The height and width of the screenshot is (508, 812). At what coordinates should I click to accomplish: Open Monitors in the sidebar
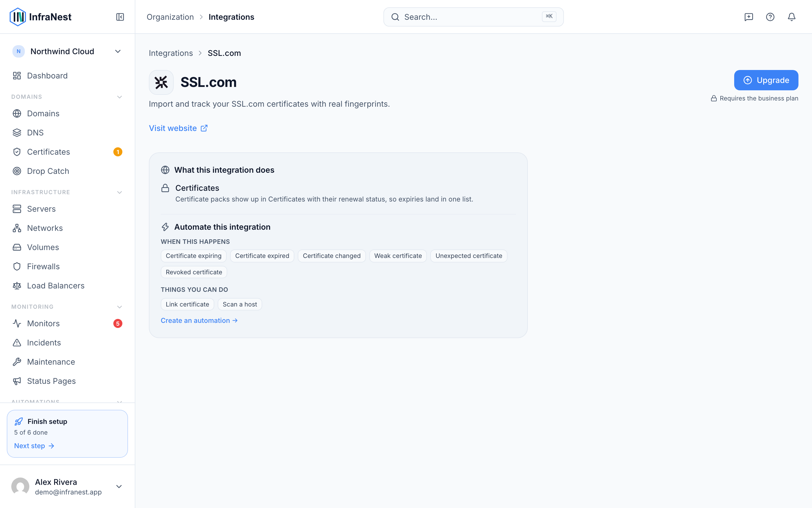pos(67,323)
